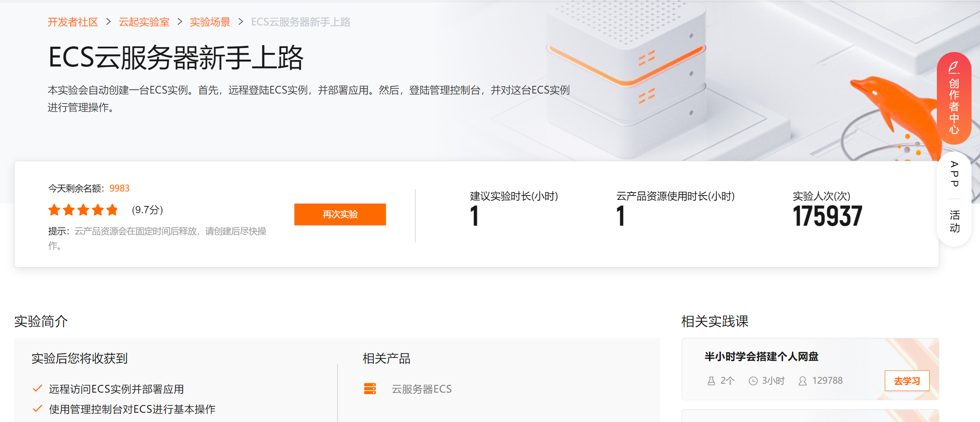Click the 云产品资源使用时长(小时) label
The image size is (980, 422).
coord(675,196)
